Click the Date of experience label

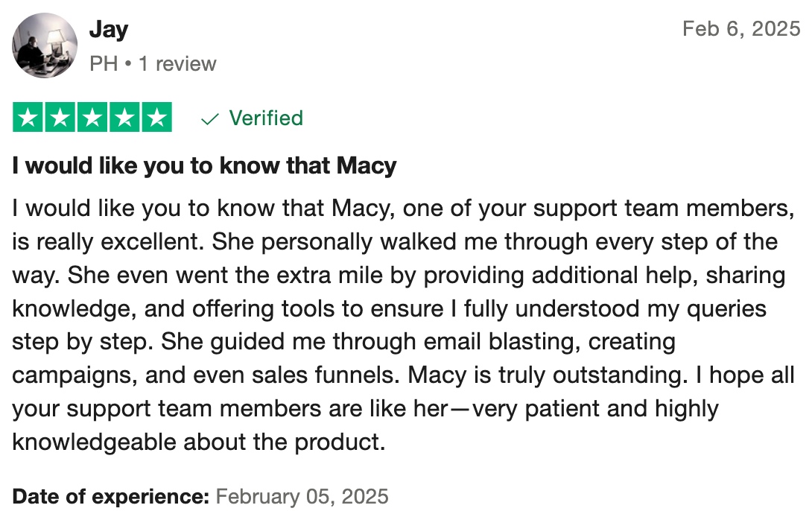pyautogui.click(x=111, y=496)
